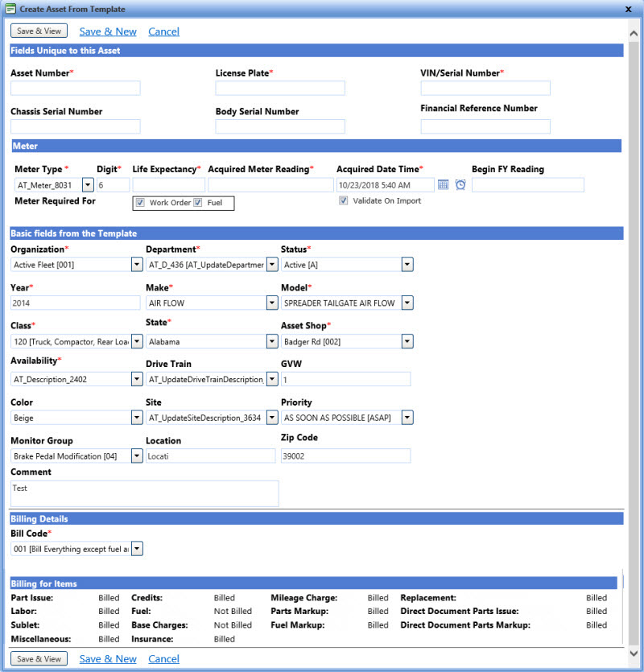Open the Class dropdown

pyautogui.click(x=137, y=341)
